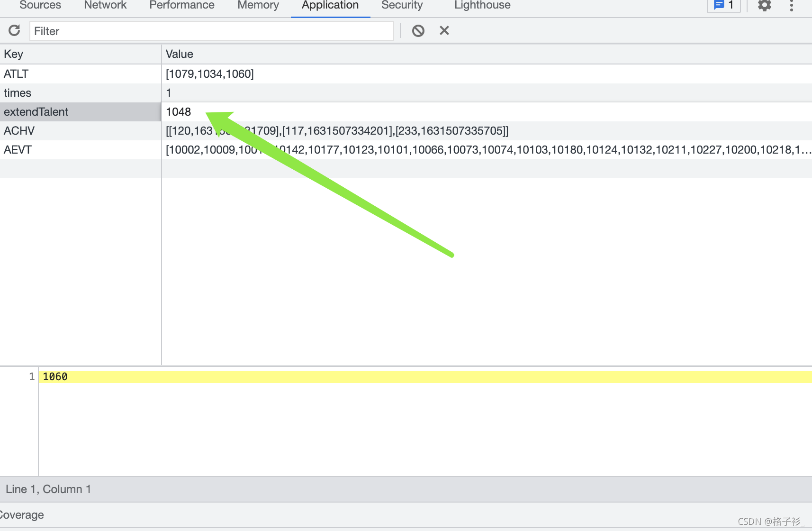The height and width of the screenshot is (531, 812).
Task: Click line number 1 in preview
Action: [32, 377]
